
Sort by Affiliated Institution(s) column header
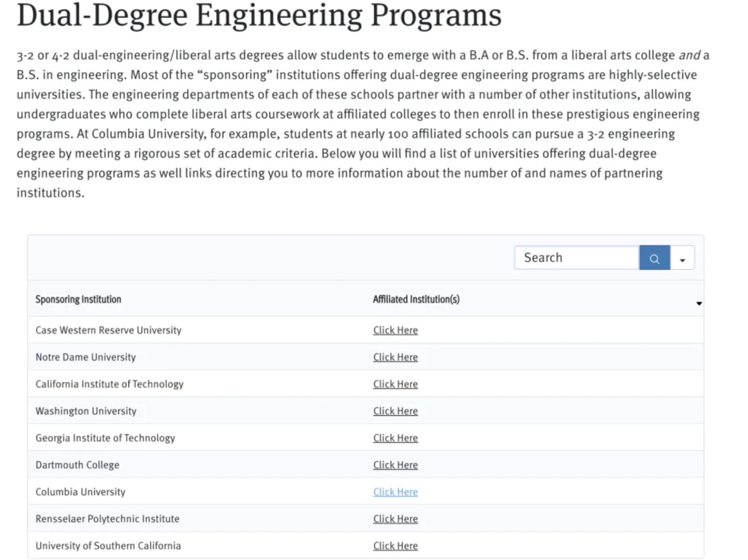pos(416,299)
